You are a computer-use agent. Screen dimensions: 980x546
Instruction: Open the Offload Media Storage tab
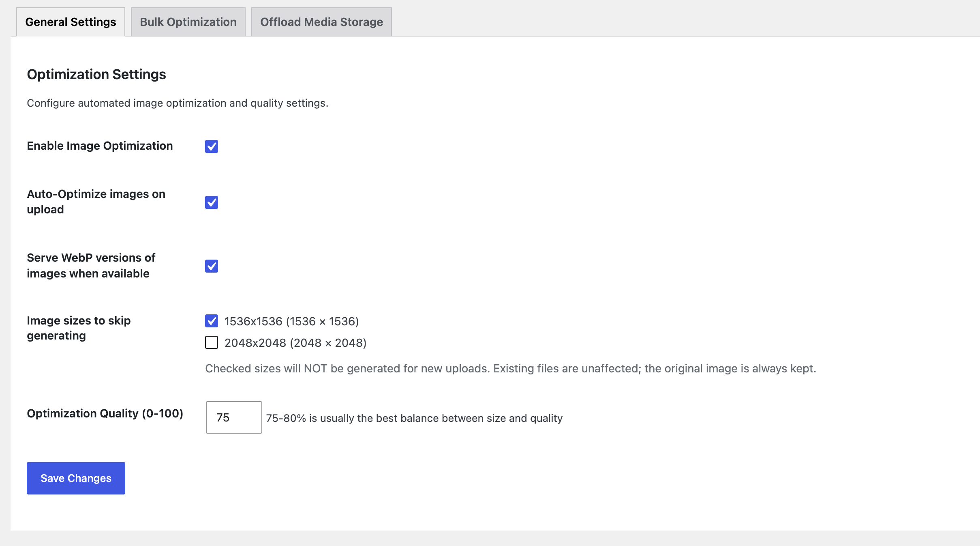pos(321,22)
